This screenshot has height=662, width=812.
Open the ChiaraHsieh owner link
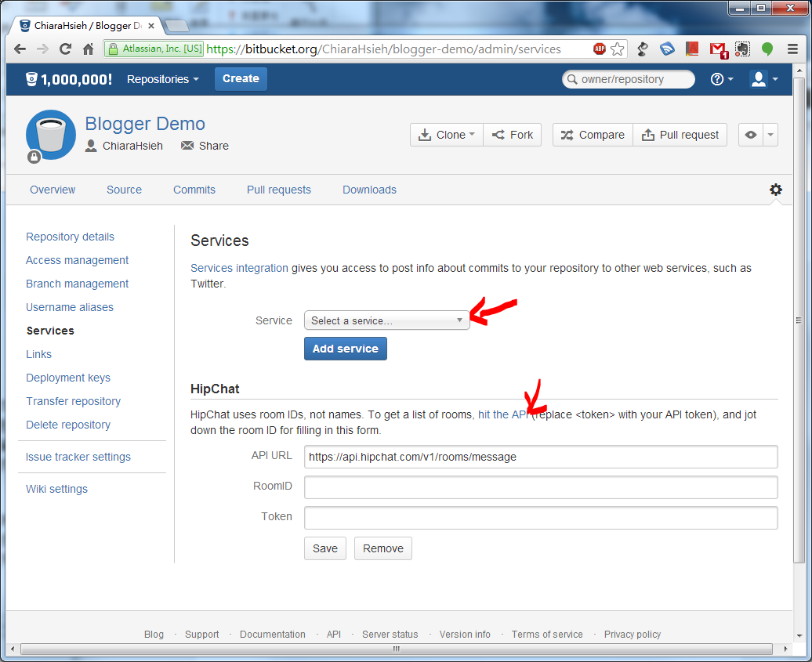coord(132,146)
